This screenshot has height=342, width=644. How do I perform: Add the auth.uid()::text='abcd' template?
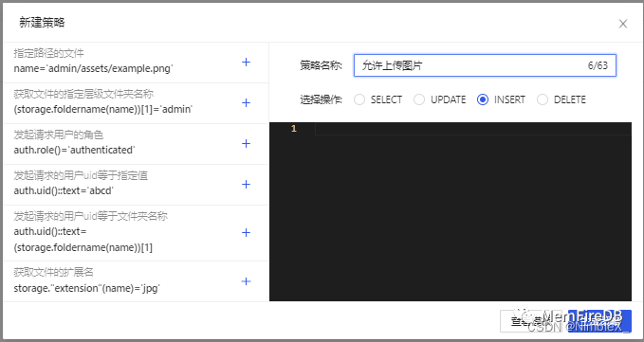(246, 185)
